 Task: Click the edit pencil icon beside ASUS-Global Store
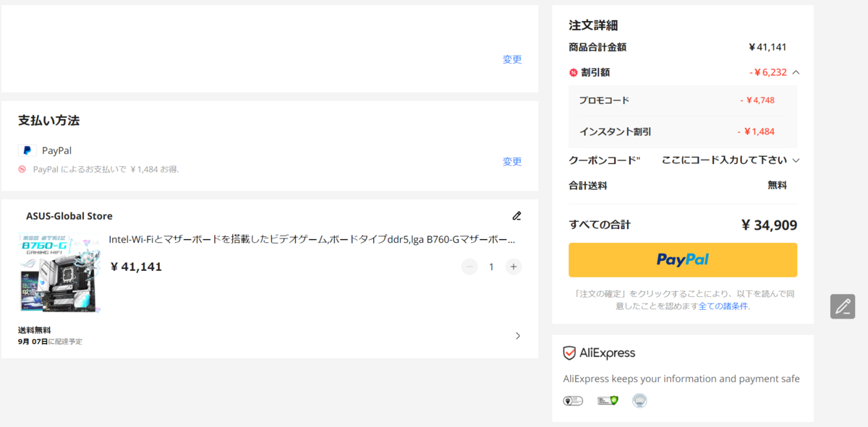(x=516, y=215)
